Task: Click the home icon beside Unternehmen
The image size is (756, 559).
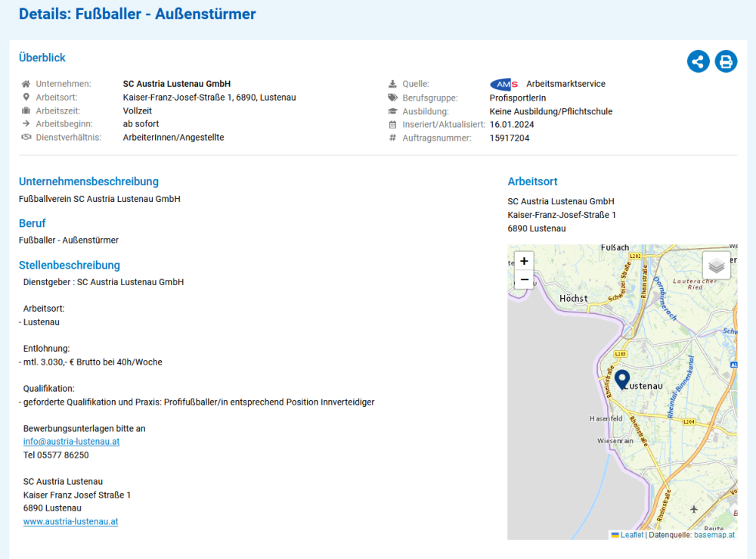Action: (26, 84)
